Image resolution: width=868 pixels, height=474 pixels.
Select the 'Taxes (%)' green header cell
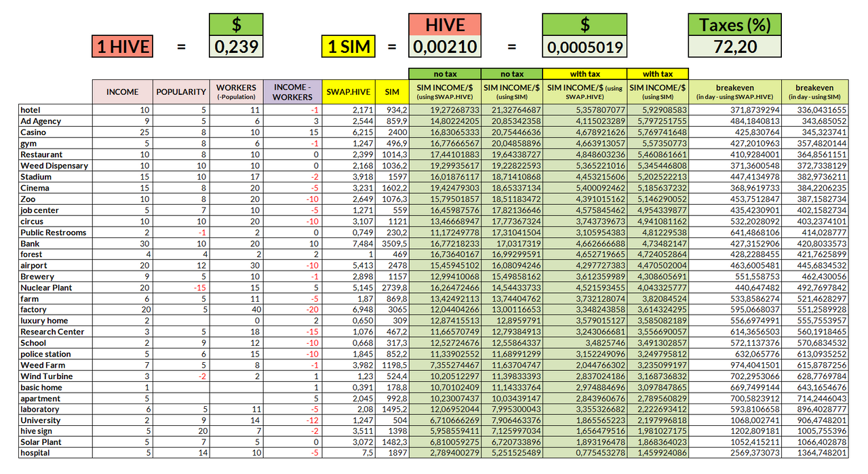tap(735, 25)
